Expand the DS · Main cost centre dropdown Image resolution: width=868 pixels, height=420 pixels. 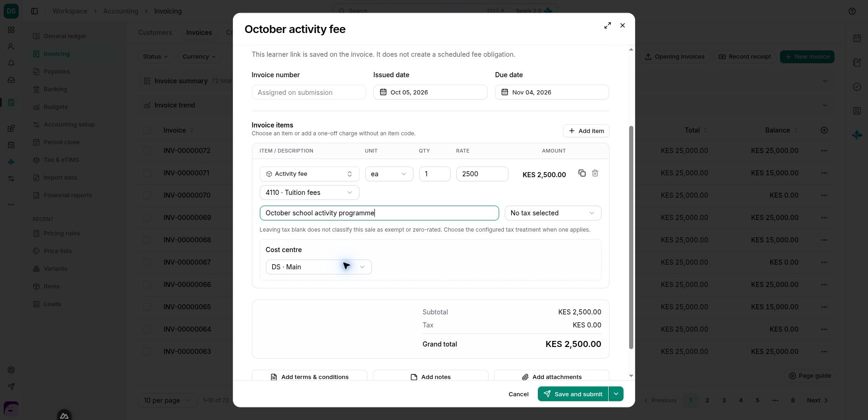(319, 267)
